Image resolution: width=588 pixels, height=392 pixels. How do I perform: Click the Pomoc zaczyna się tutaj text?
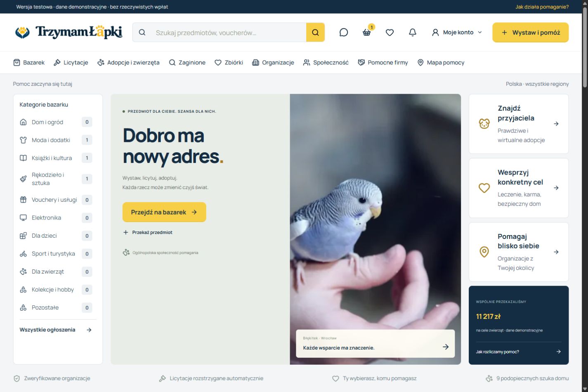[x=43, y=84]
